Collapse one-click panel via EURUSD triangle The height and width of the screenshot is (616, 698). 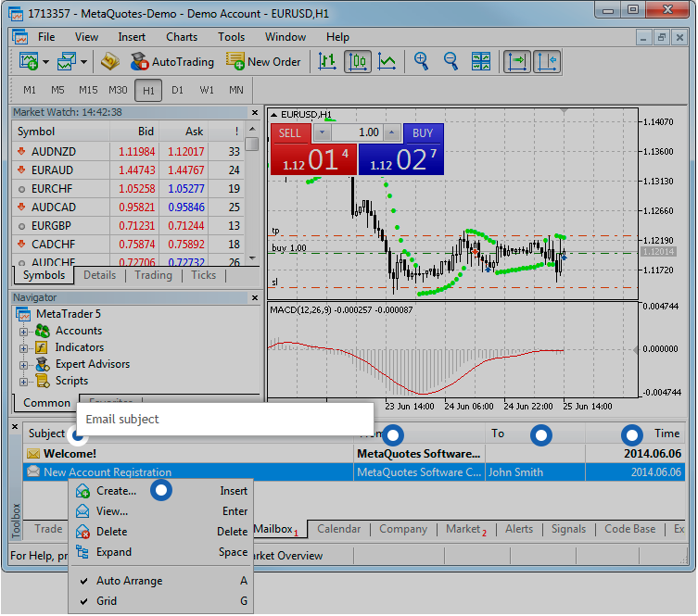click(x=273, y=115)
